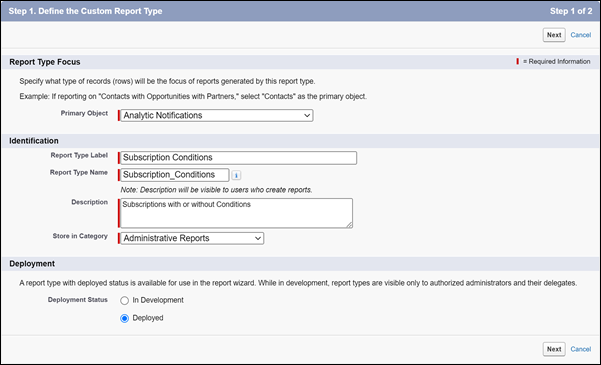This screenshot has height=365, width=601.
Task: Click into the Description text area
Action: click(x=236, y=213)
